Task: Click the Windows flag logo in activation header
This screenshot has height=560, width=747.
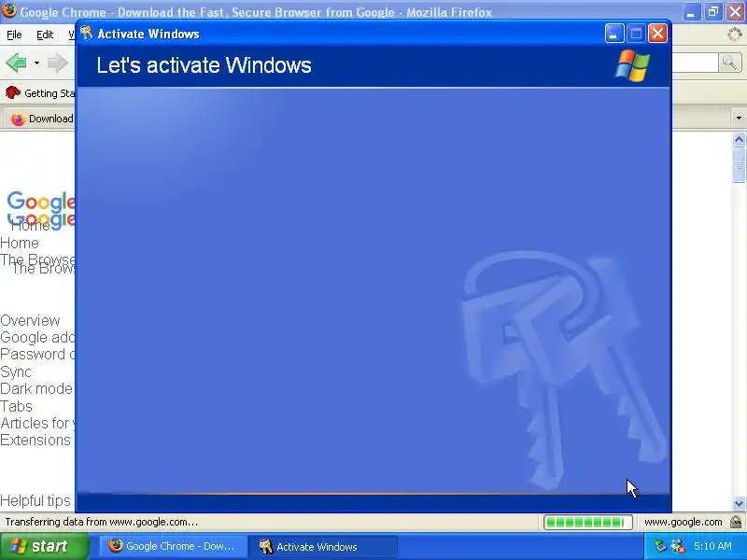Action: click(x=632, y=65)
